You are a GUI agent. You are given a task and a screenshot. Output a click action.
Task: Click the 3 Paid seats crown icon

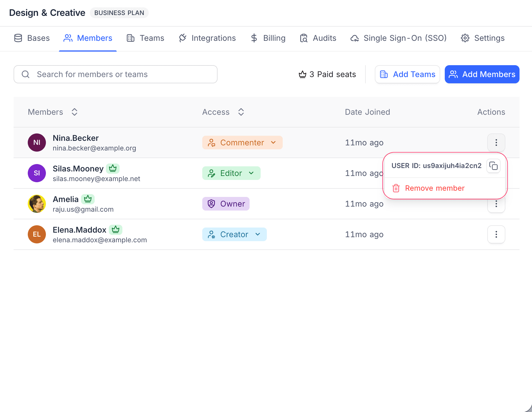point(303,75)
